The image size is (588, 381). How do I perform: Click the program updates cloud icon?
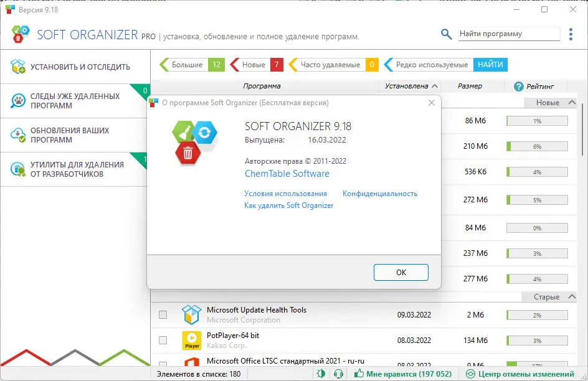[18, 135]
